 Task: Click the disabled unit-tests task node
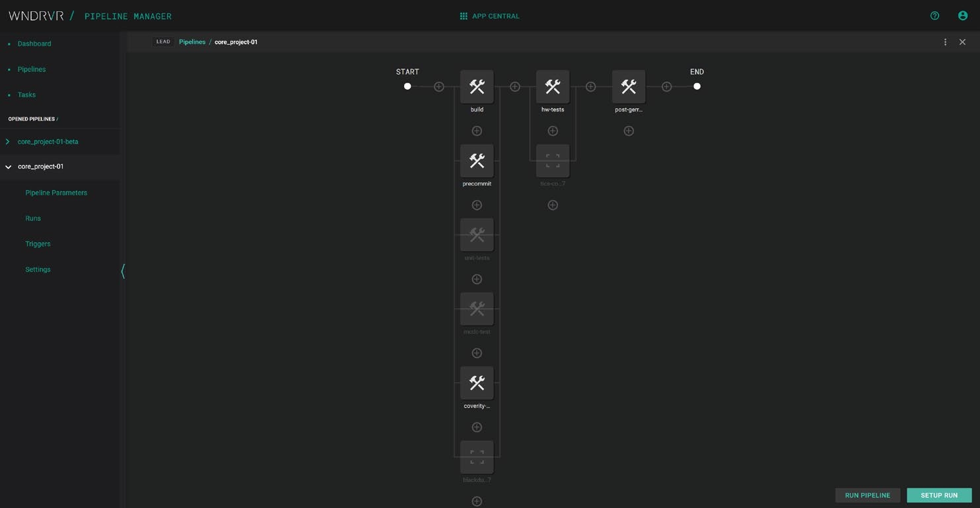click(x=477, y=235)
